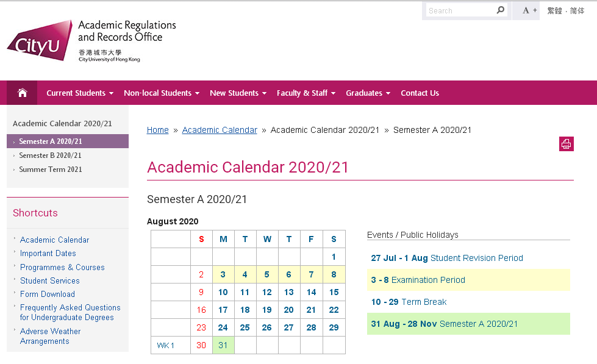Open Adverse Weather Arrangements shortcut

pos(50,336)
